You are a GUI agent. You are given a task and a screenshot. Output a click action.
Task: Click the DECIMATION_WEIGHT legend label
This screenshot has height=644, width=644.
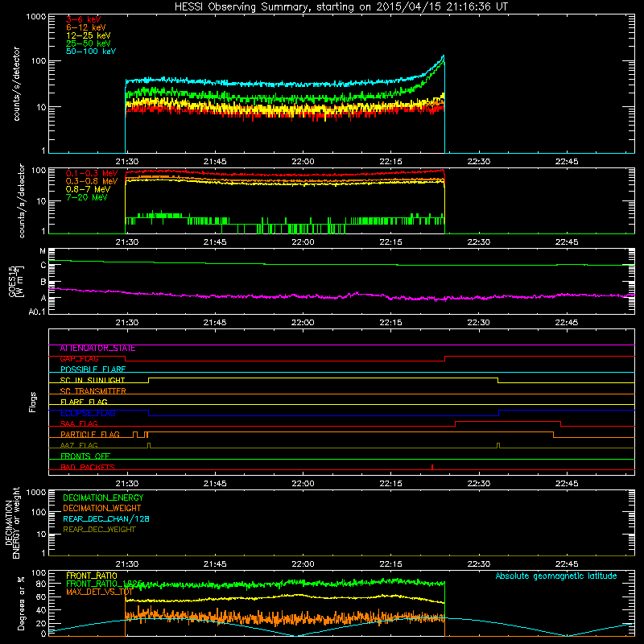[x=102, y=509]
